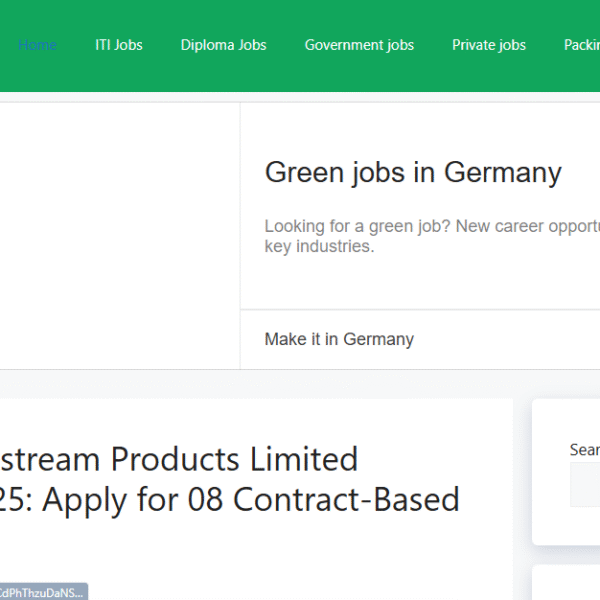Go to ITI Jobs page
Image resolution: width=600 pixels, height=600 pixels.
(x=119, y=45)
